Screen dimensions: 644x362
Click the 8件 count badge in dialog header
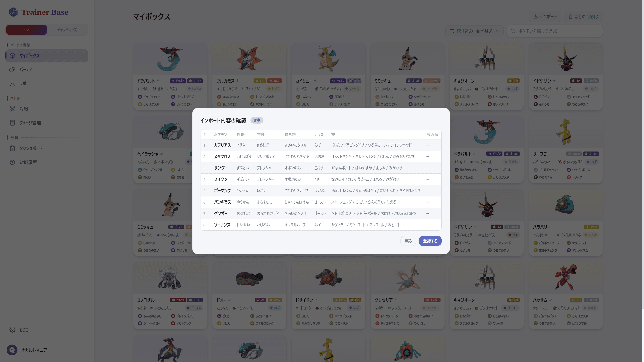[256, 120]
